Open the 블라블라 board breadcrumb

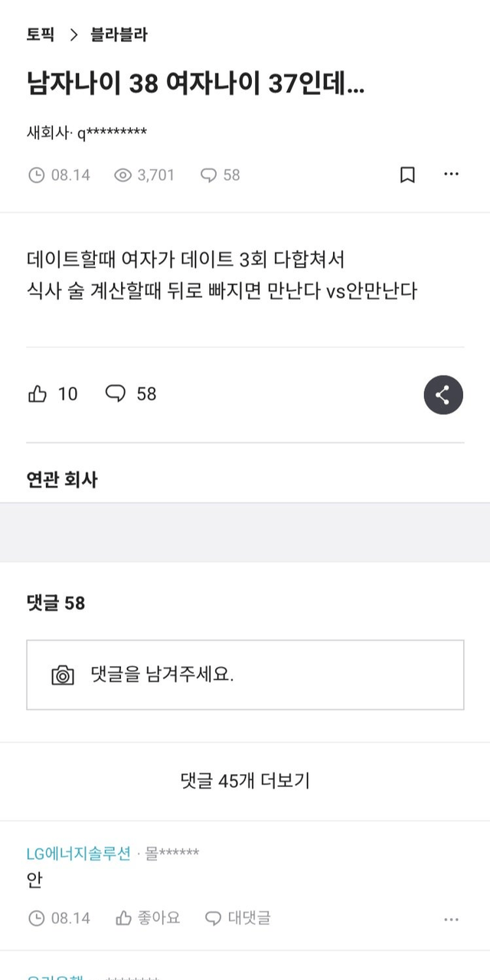click(119, 34)
